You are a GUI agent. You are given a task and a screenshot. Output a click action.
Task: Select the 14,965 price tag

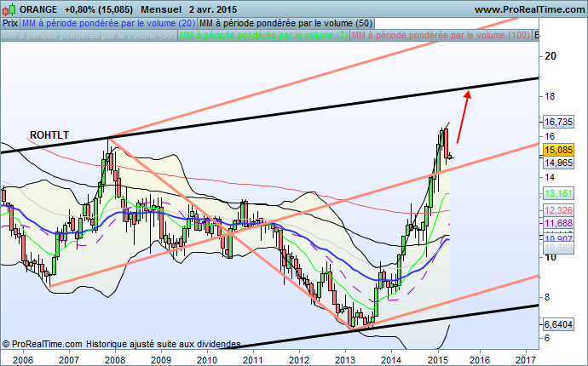(558, 163)
